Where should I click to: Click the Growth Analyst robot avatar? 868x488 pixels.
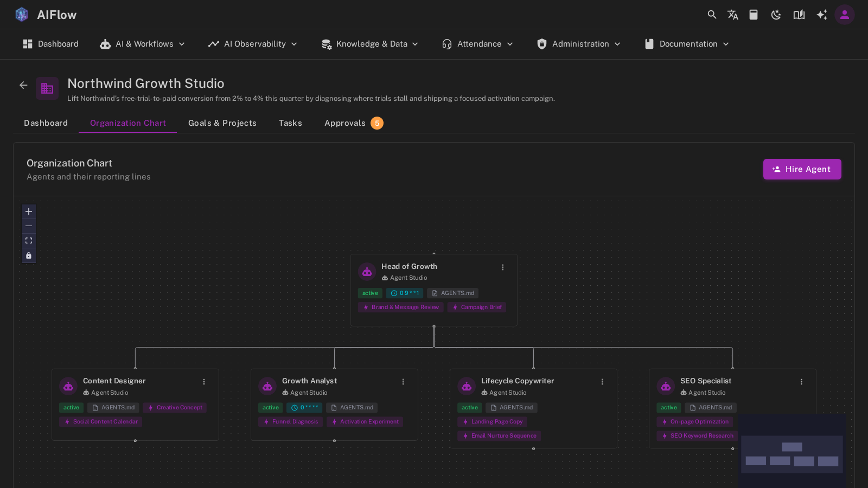(267, 387)
